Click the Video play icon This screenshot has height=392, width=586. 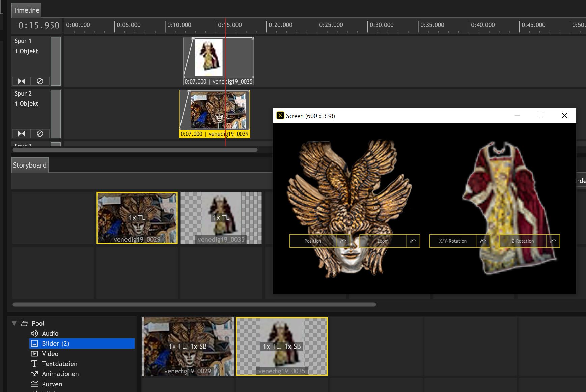[34, 354]
